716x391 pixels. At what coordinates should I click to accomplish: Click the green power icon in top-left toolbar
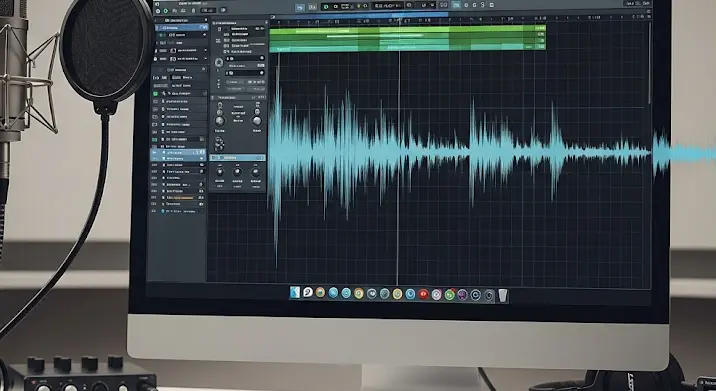(166, 11)
